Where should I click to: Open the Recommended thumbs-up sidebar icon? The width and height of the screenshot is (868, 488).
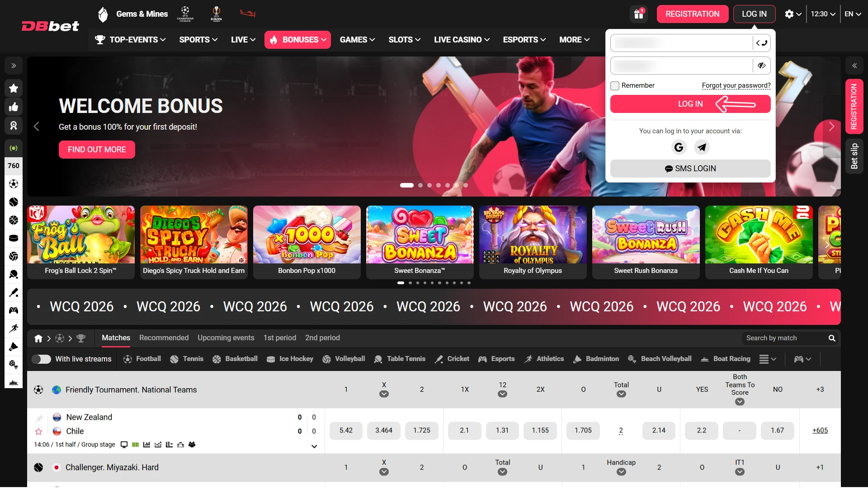[14, 107]
